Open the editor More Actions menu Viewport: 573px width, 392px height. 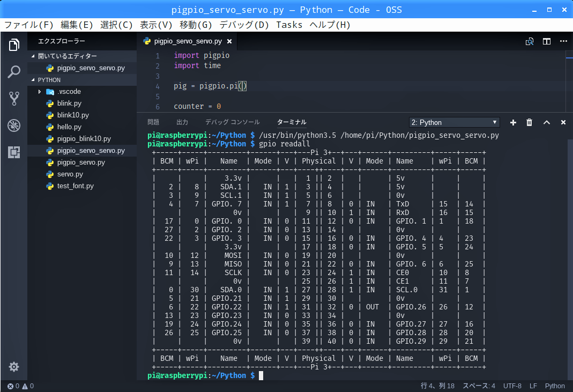[563, 41]
